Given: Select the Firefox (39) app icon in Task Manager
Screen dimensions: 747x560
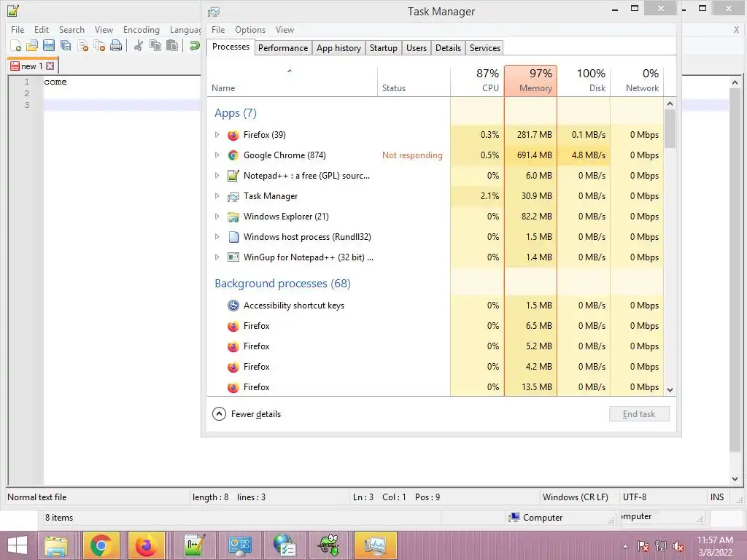Looking at the screenshot, I should click(233, 135).
